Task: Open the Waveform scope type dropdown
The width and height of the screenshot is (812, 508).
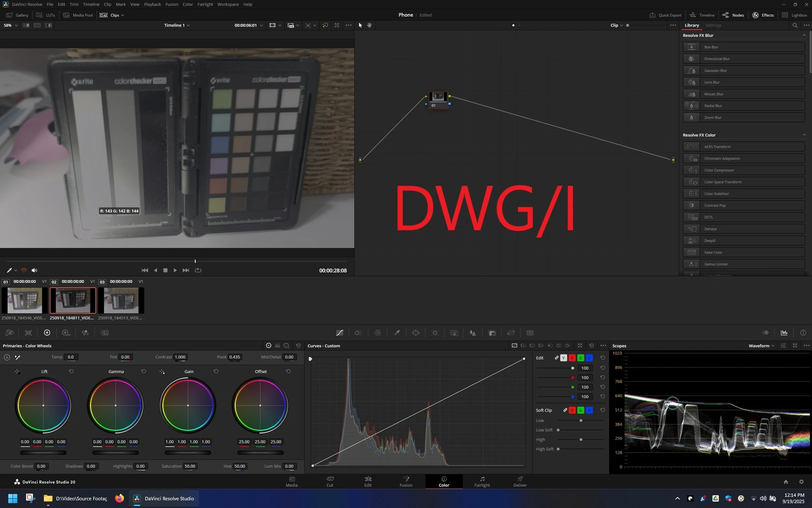Action: (x=761, y=346)
